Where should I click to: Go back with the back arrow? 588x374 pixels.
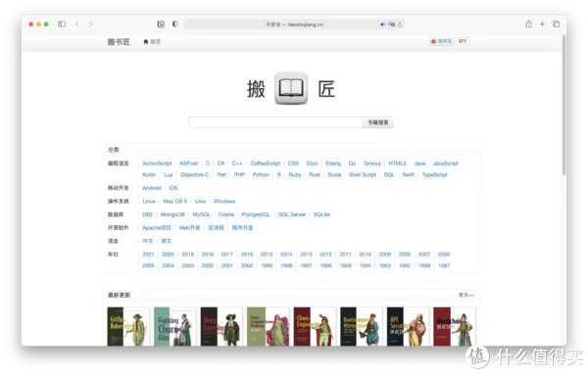[76, 23]
